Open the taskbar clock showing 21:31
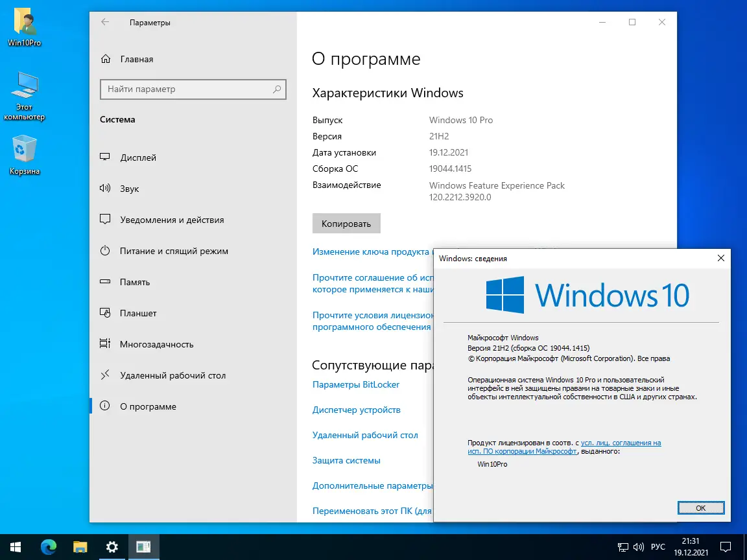 click(x=691, y=547)
